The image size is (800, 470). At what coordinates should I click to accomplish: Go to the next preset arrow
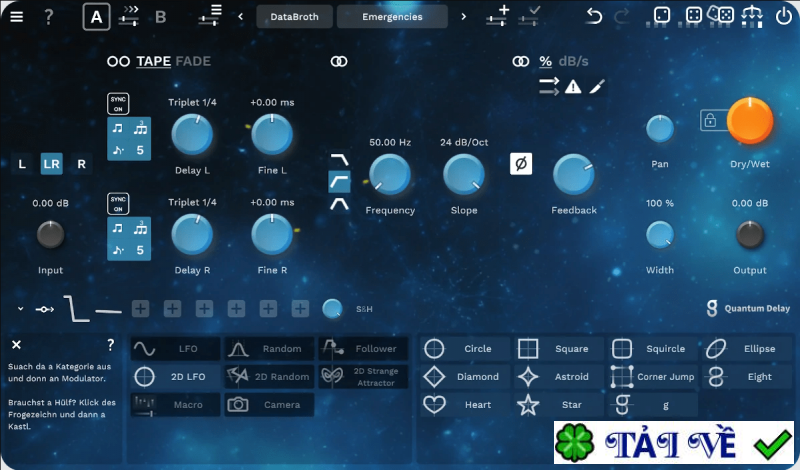[x=463, y=16]
